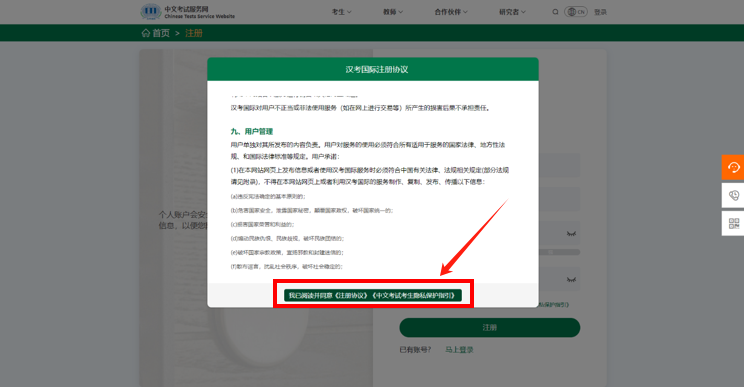Go to 首页 in breadcrumb
This screenshot has height=387, width=744.
click(x=161, y=33)
